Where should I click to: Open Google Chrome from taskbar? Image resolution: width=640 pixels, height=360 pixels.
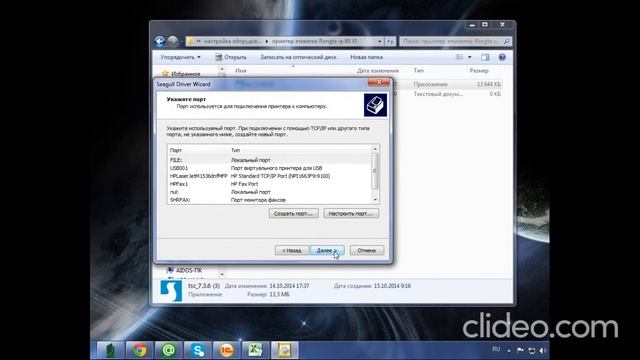click(x=139, y=350)
